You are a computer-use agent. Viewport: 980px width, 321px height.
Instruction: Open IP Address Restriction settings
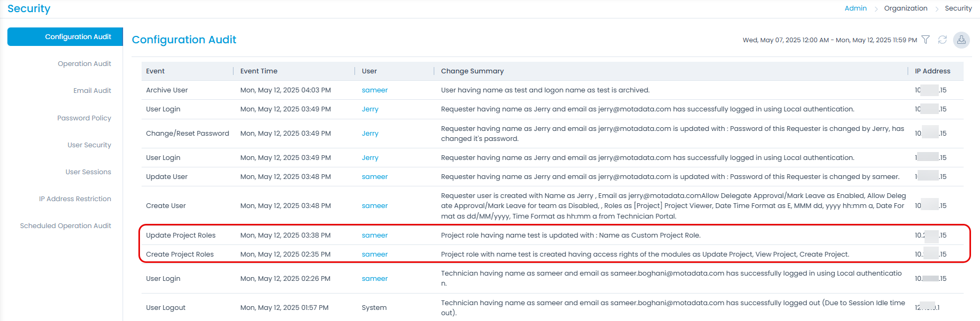click(75, 199)
